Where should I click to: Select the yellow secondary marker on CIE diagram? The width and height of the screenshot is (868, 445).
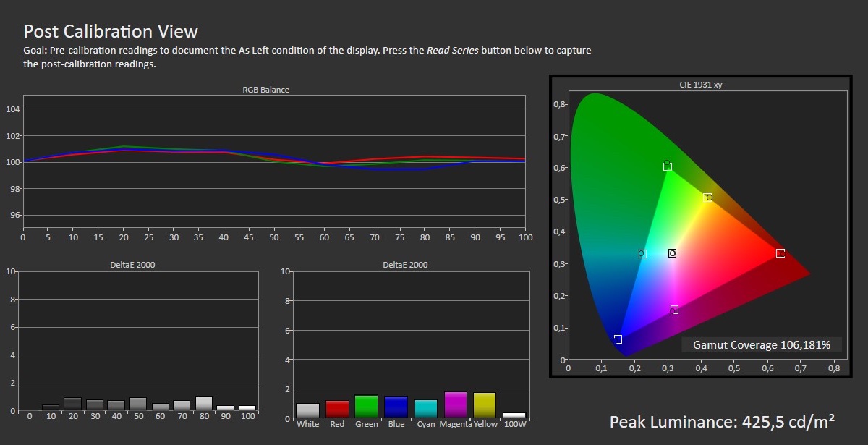[707, 197]
